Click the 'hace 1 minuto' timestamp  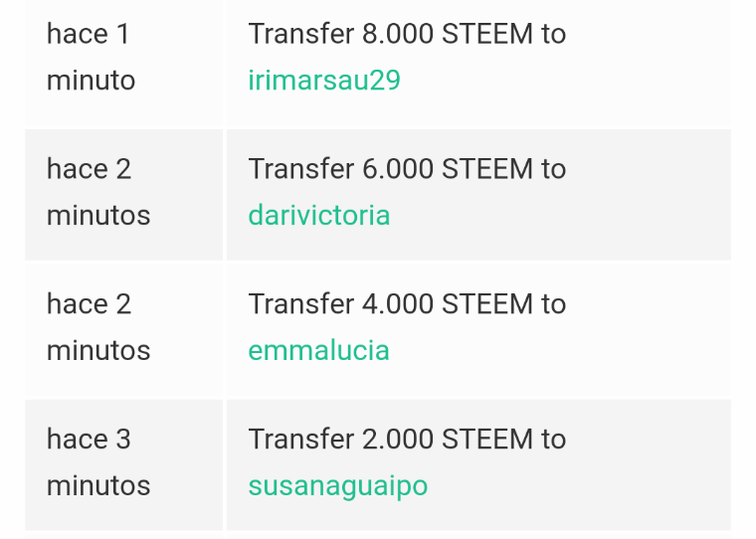(x=91, y=57)
